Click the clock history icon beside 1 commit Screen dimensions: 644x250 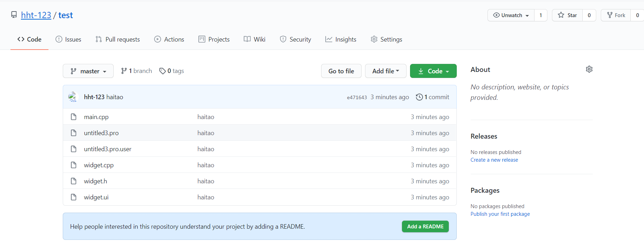[419, 97]
